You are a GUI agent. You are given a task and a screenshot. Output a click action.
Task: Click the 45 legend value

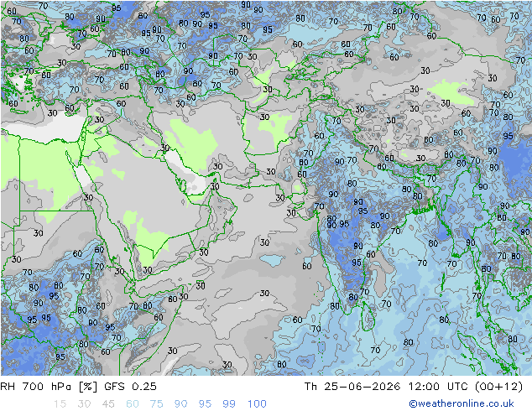coord(108,404)
